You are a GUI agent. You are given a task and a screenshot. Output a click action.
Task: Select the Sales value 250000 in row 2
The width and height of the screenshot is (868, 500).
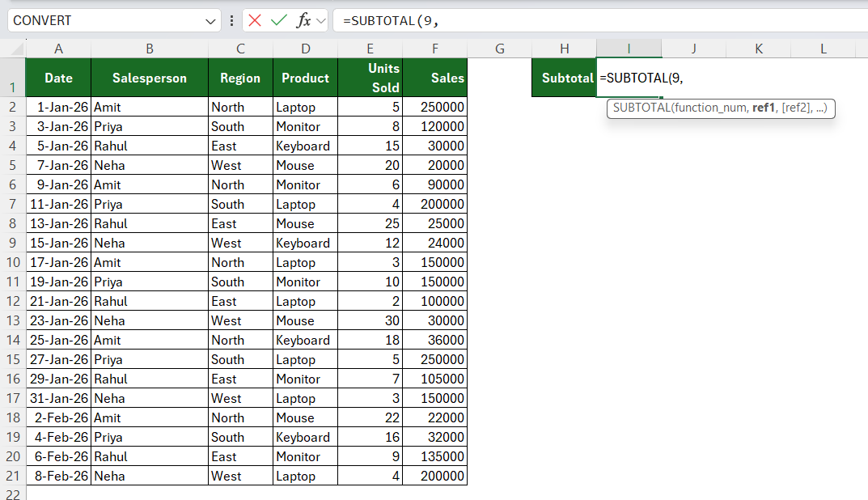[435, 107]
